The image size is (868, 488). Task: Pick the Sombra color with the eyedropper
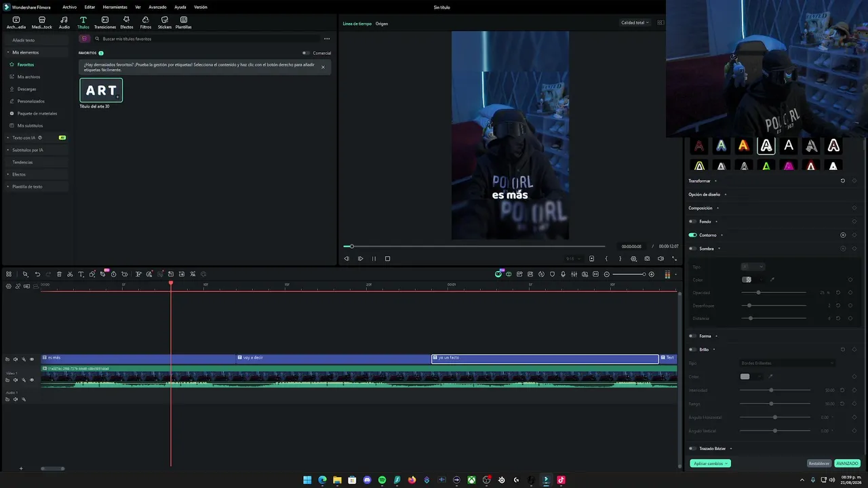[x=772, y=279]
